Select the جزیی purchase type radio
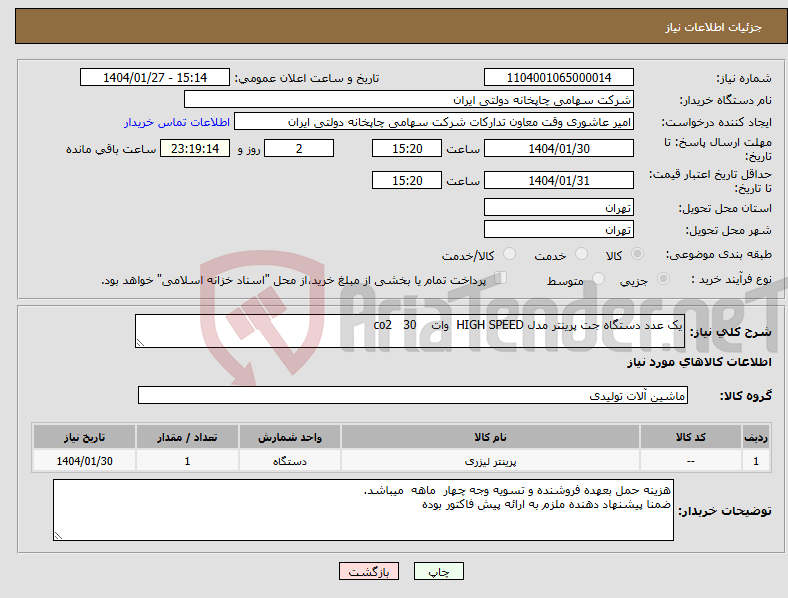This screenshot has width=788, height=598. pyautogui.click(x=663, y=278)
